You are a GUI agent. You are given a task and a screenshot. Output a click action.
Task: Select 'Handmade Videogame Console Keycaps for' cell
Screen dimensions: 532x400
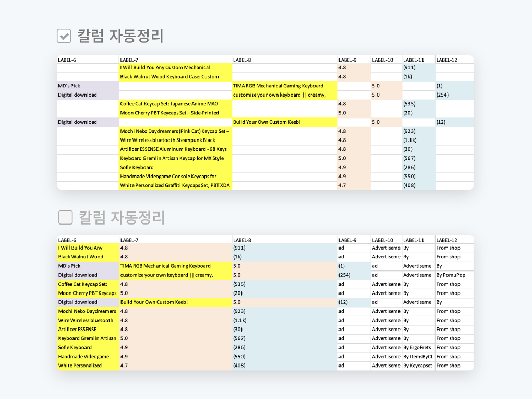[x=175, y=177]
